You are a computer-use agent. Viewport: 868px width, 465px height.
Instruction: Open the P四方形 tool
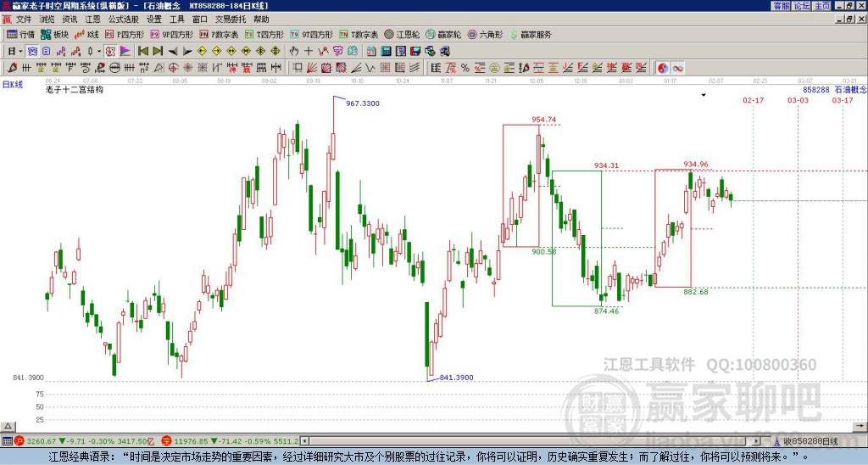coord(125,34)
